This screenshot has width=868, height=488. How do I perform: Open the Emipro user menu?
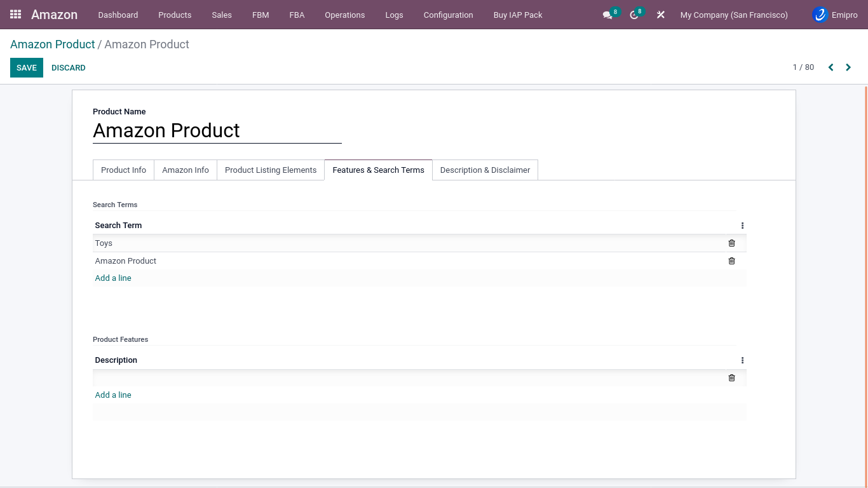coord(835,15)
